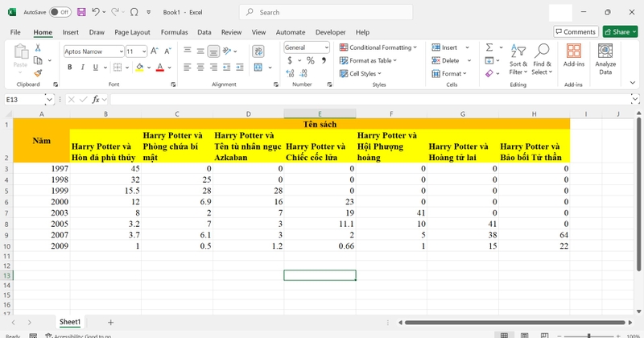
Task: Switch to the Page Layout tab
Action: 132,32
